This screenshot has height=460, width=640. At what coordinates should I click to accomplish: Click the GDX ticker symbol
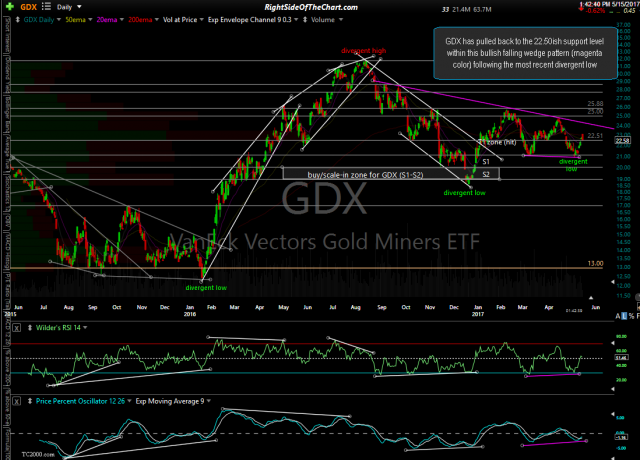pos(29,7)
